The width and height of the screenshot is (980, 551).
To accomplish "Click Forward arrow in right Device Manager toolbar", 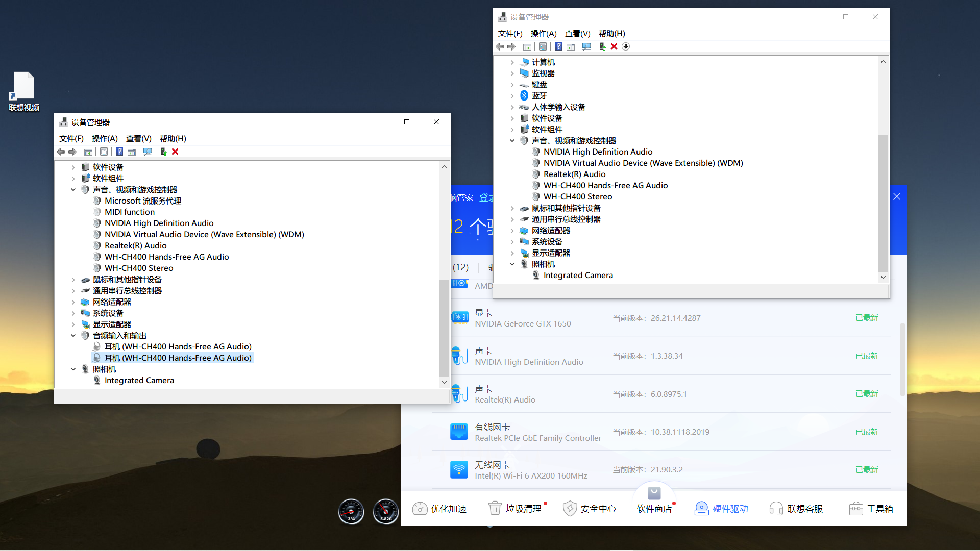I will [511, 46].
